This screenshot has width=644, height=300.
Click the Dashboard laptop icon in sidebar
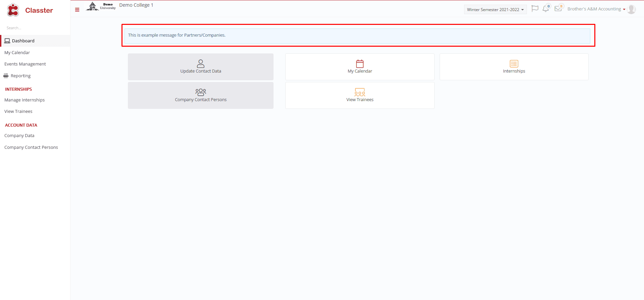click(7, 41)
